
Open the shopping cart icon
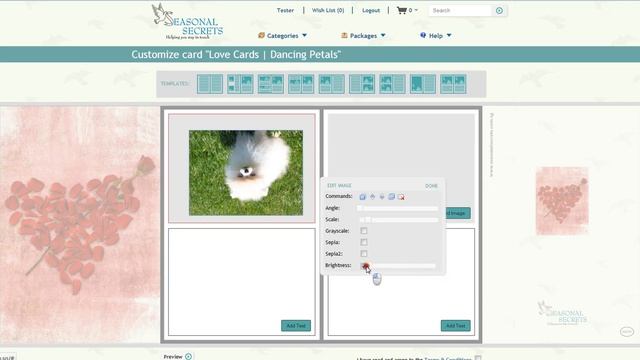[x=402, y=10]
